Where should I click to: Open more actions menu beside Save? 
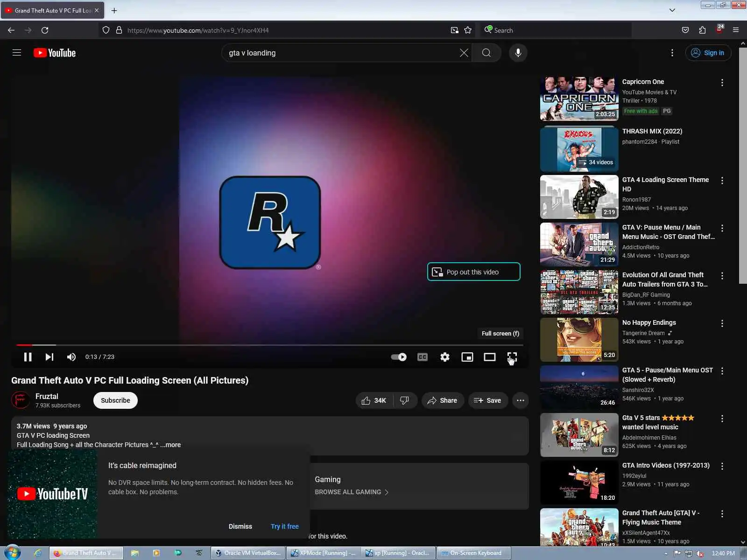pyautogui.click(x=521, y=400)
